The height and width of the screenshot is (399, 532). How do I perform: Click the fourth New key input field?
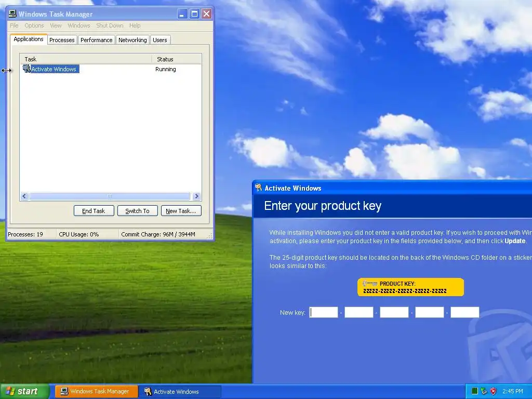(x=430, y=312)
